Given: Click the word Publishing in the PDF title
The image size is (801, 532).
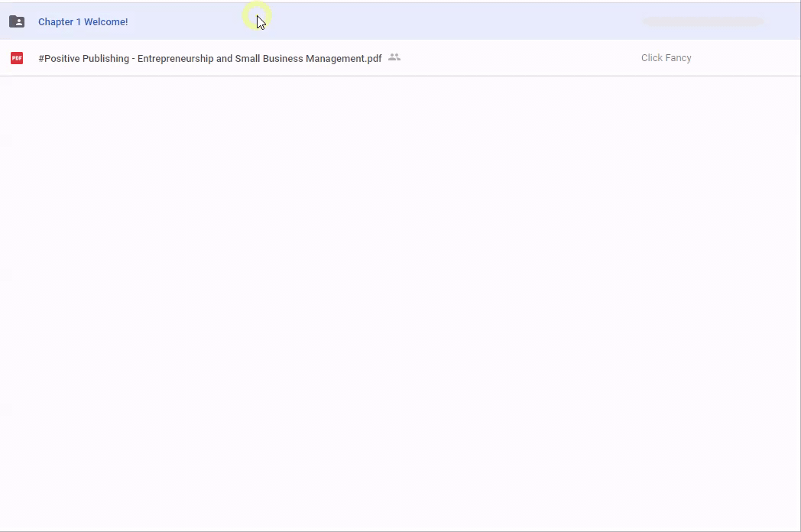Looking at the screenshot, I should tap(105, 59).
